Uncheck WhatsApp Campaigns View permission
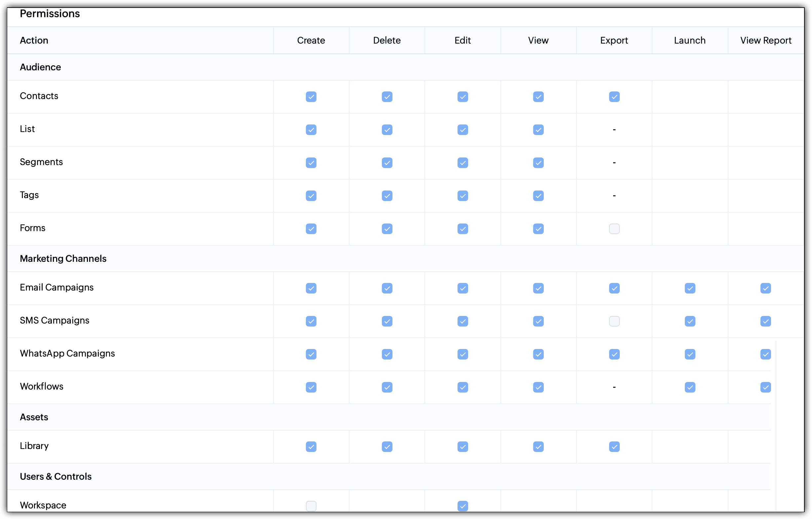The image size is (812, 519). (x=538, y=354)
